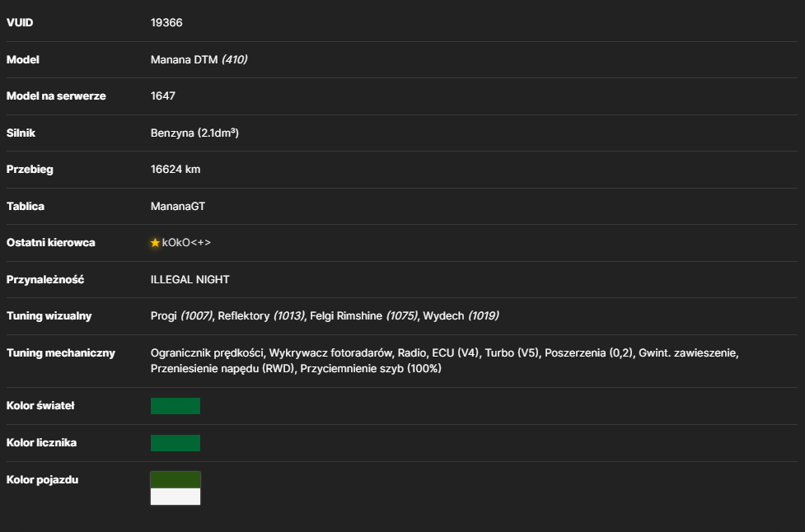This screenshot has width=805, height=532.
Task: Click the Ostatni kierowca label
Action: pos(50,243)
